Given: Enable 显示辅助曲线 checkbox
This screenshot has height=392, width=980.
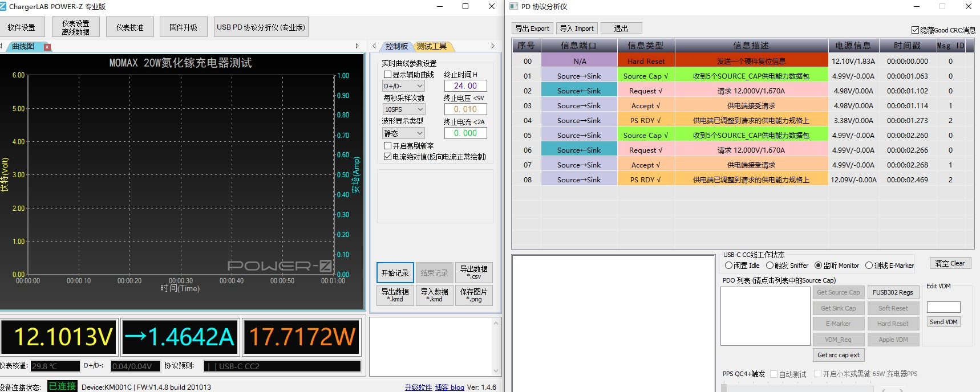Looking at the screenshot, I should (x=387, y=75).
